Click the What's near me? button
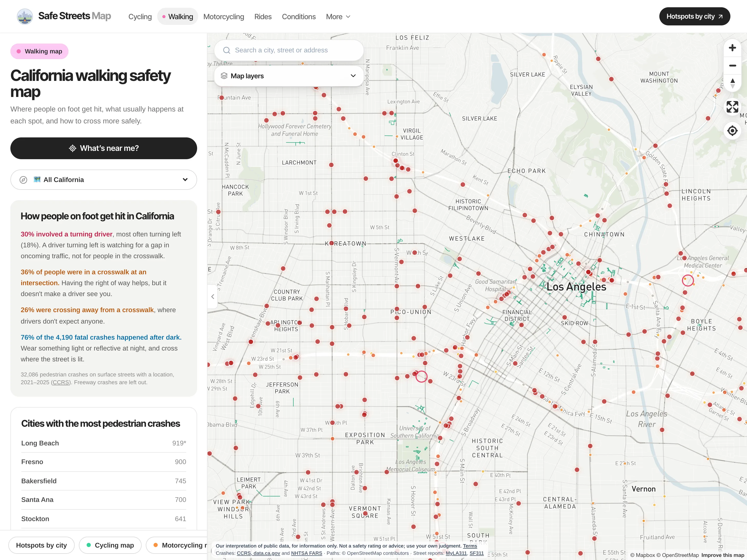The height and width of the screenshot is (560, 747). coord(104,148)
